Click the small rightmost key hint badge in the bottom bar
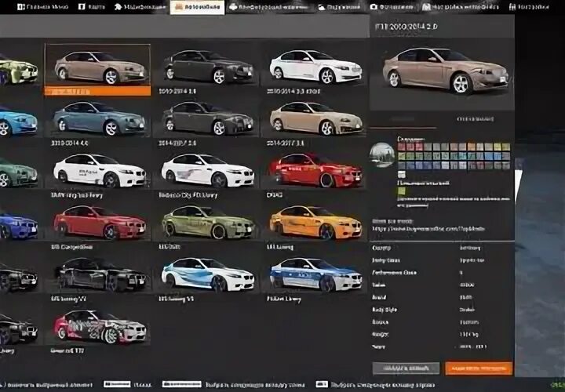 coord(322,384)
